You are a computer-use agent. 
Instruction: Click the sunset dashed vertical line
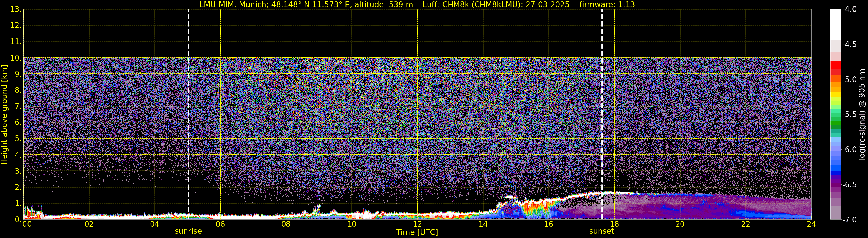tap(602, 114)
